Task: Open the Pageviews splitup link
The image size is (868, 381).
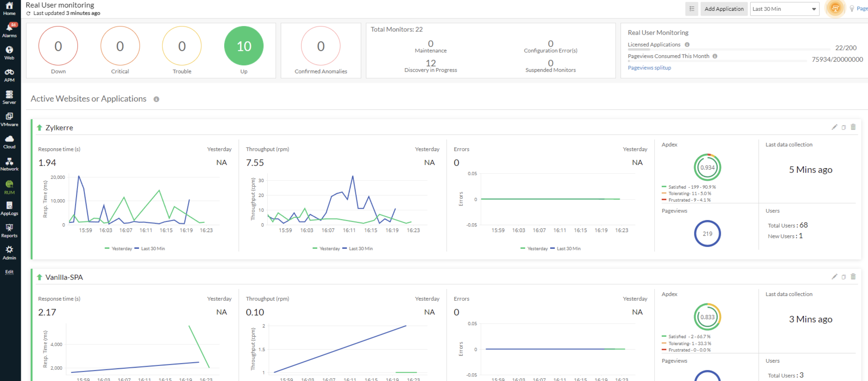Action: click(x=649, y=67)
